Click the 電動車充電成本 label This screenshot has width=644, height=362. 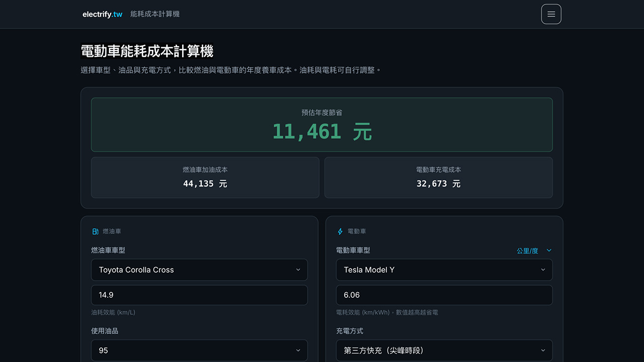439,170
